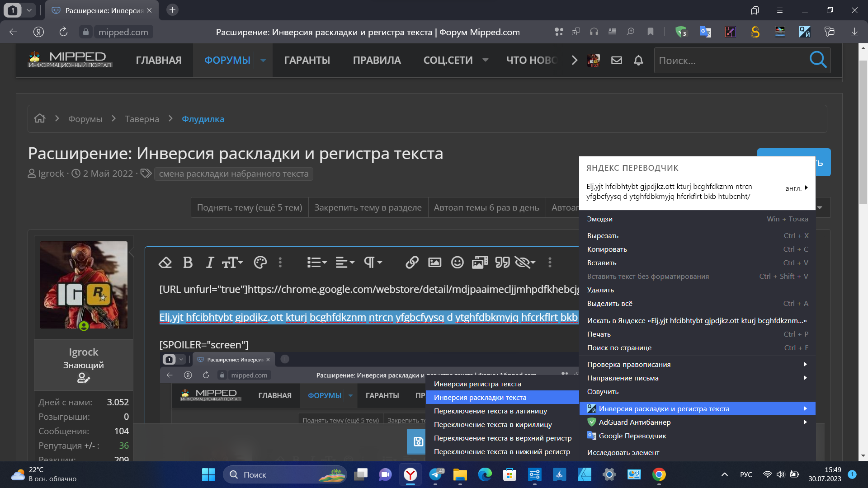The image size is (868, 488).
Task: Open the spoiler hide dropdown
Action: 525,263
